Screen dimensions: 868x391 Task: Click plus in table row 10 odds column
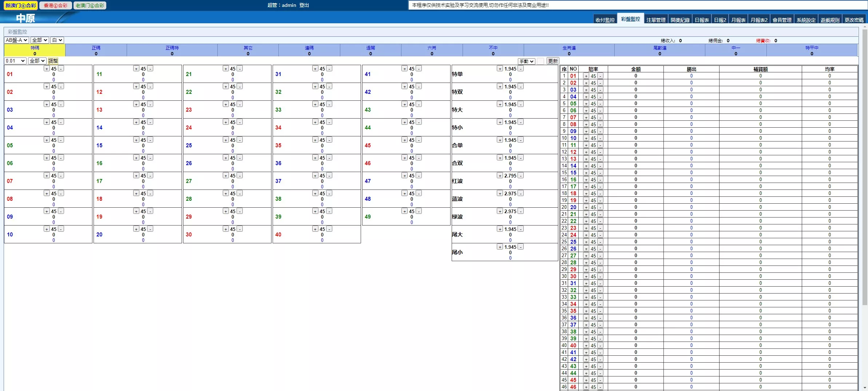point(586,138)
